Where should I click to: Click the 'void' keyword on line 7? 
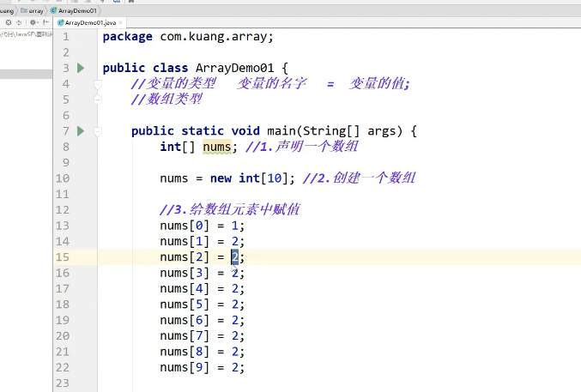pyautogui.click(x=245, y=131)
